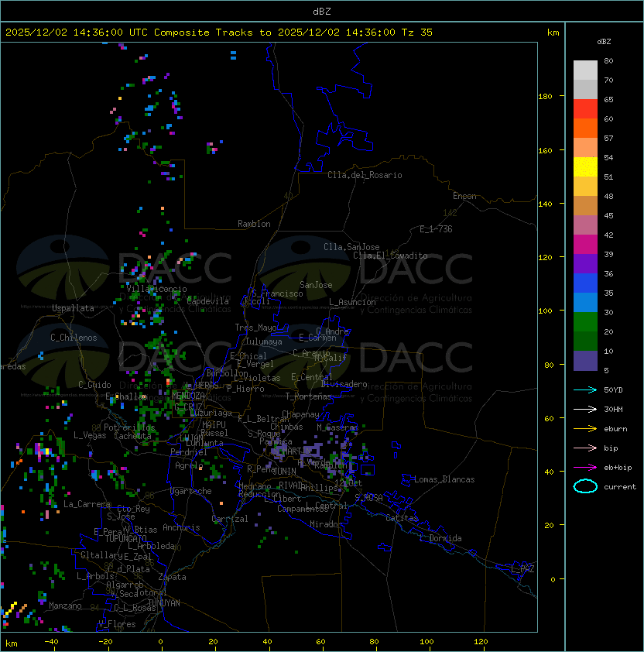The height and width of the screenshot is (652, 644).
Task: Click the yellow echo cluster near L_Vegas
Action: (x=47, y=451)
